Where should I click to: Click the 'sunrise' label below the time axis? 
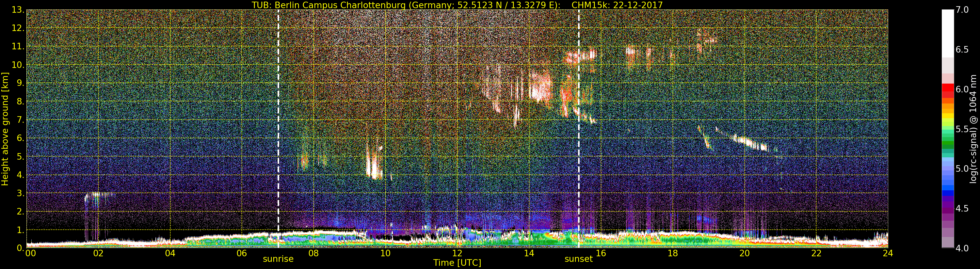[x=278, y=259]
